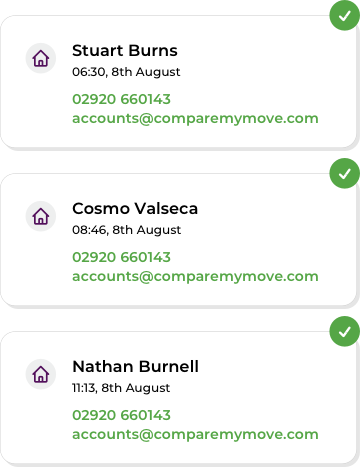Click the 08:46, 8th August timestamp
This screenshot has width=360, height=467.
pyautogui.click(x=127, y=230)
